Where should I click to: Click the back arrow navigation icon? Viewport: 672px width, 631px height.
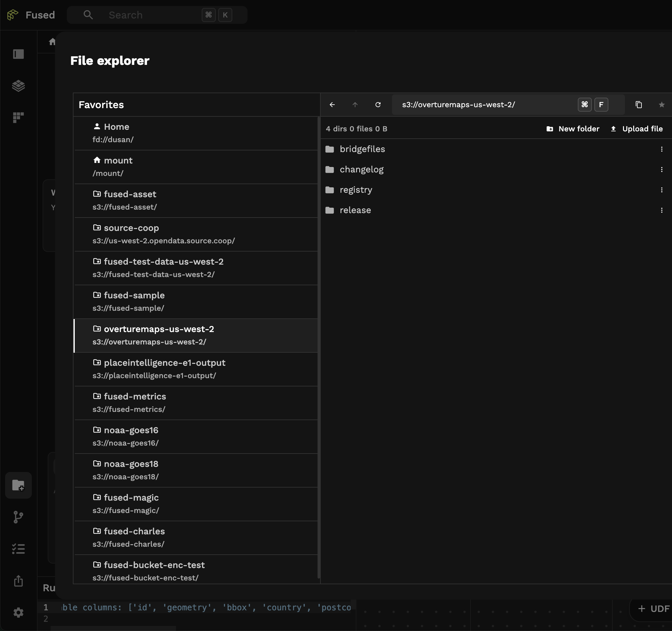click(332, 105)
